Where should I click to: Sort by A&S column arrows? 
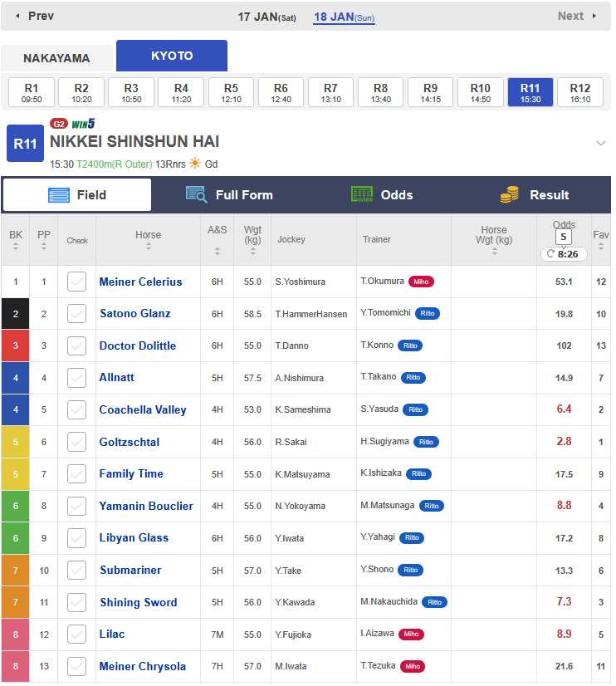click(x=218, y=251)
